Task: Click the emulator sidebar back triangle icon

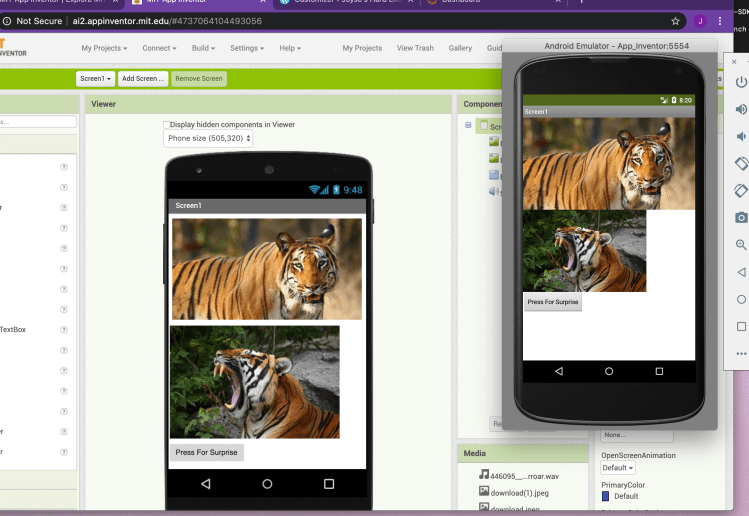Action: pos(741,272)
